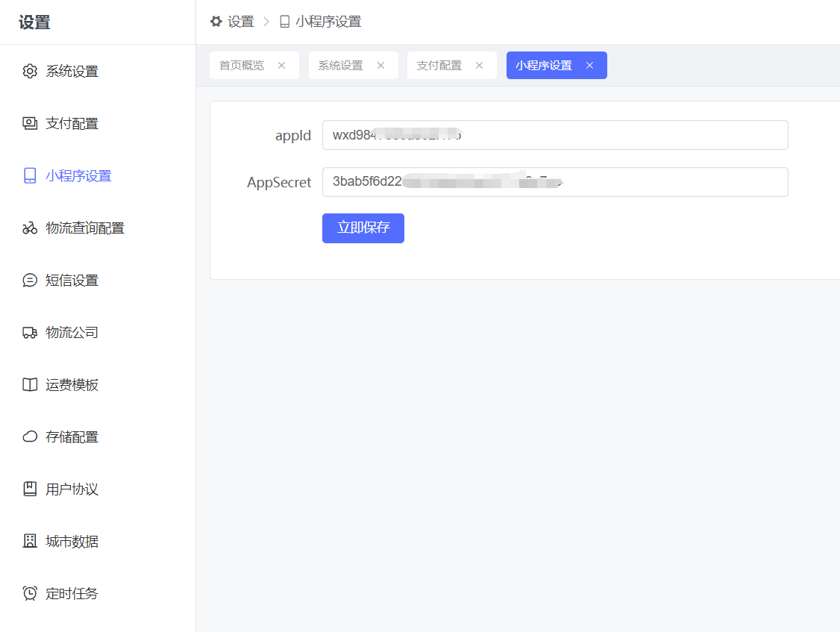Image resolution: width=840 pixels, height=632 pixels.
Task: Click the appId field label
Action: (293, 136)
